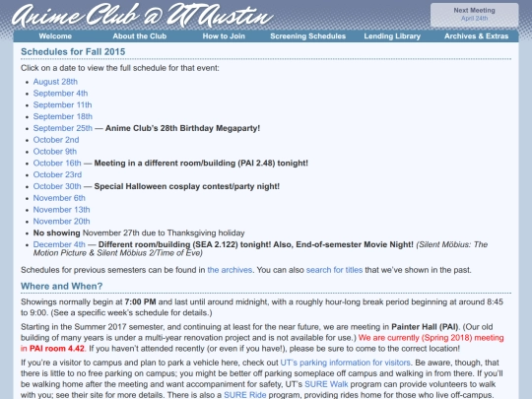Go to About the Club page

tap(140, 36)
